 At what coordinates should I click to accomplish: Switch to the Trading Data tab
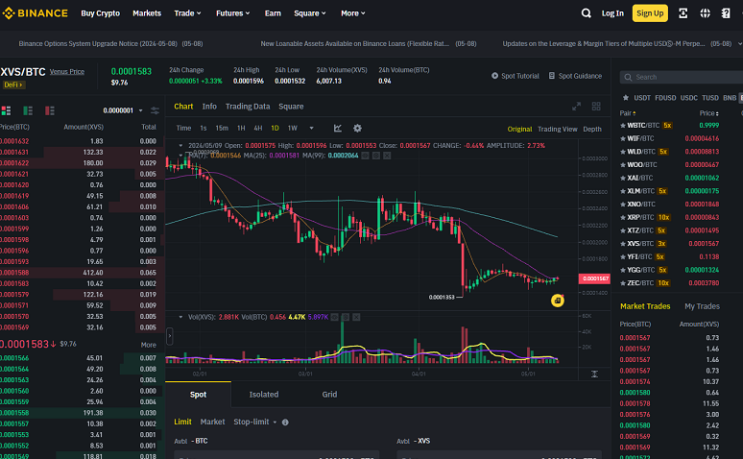click(247, 107)
